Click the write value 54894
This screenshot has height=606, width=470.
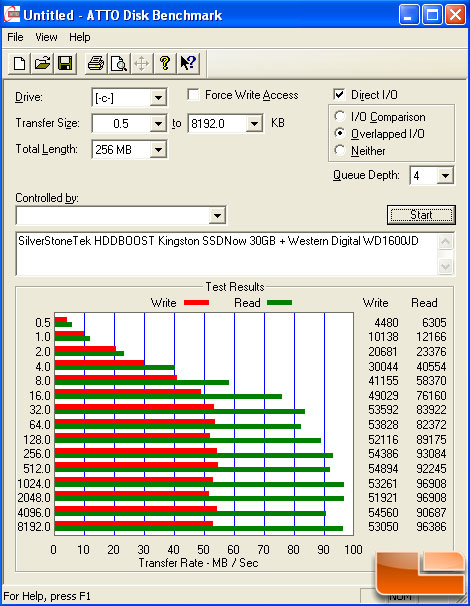383,469
